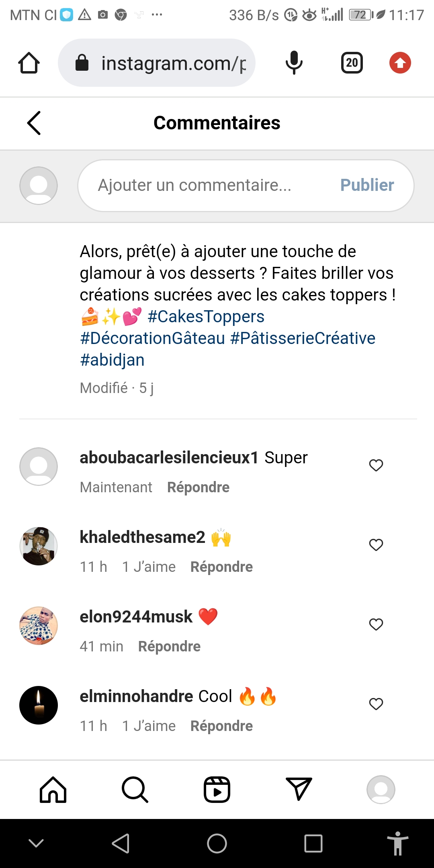Open the Instagram home feed tab

[53, 790]
